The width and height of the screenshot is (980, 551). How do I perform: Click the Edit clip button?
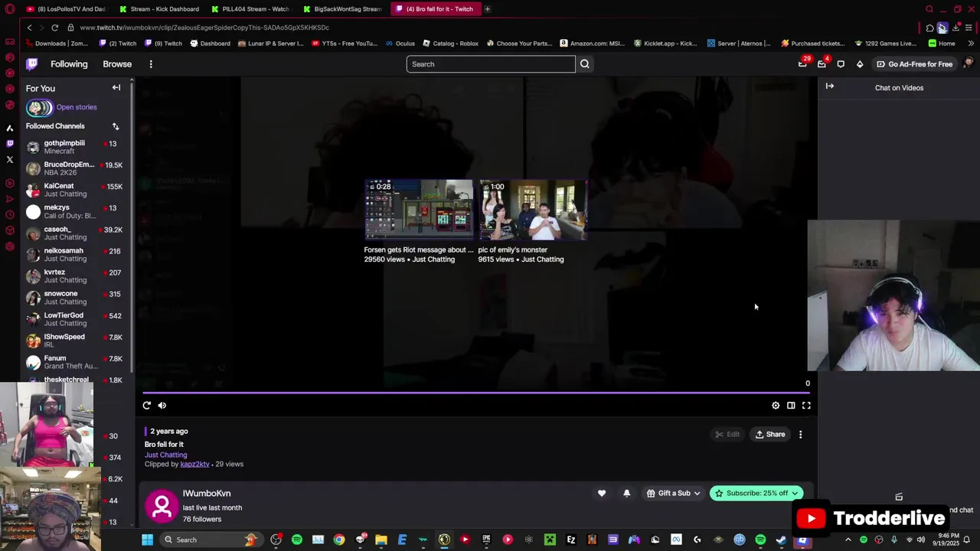tap(727, 435)
